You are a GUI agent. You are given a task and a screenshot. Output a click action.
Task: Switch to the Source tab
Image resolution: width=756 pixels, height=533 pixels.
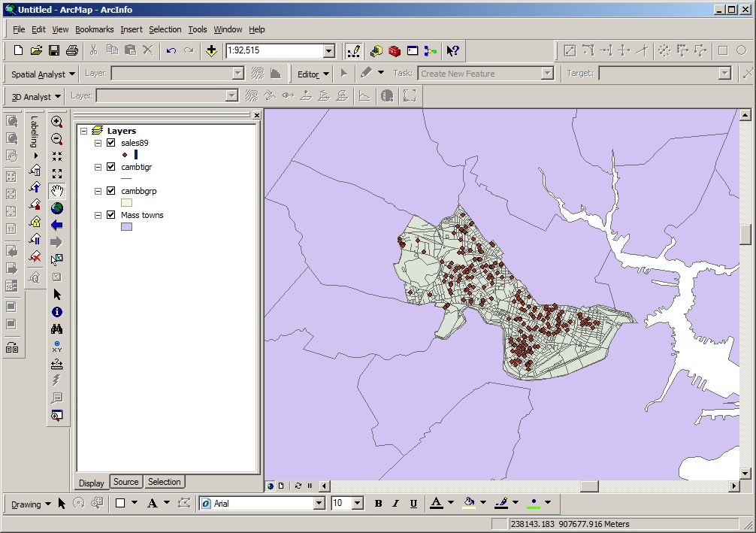[125, 482]
